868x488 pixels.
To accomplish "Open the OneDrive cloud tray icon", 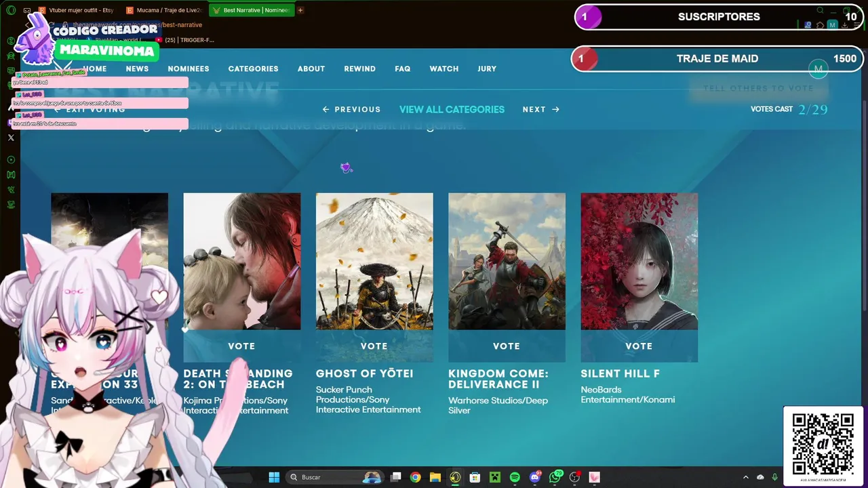I will click(x=760, y=477).
